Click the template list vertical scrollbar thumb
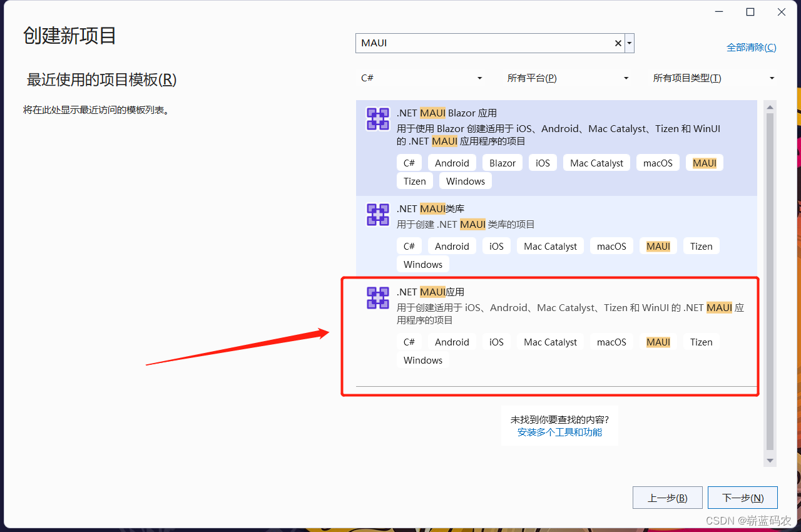Viewport: 801px width, 532px height. 770,282
